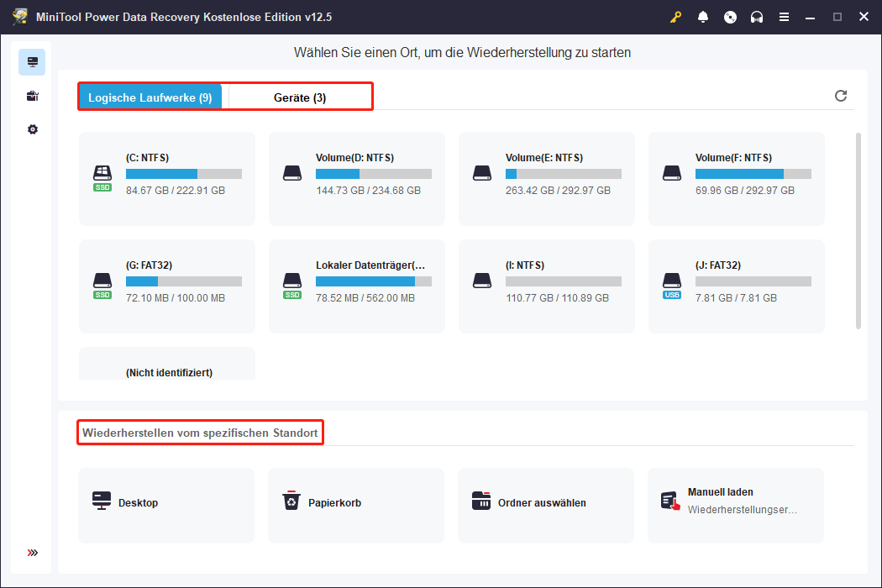Click the Volume F: usage bar
This screenshot has height=588, width=882.
pyautogui.click(x=753, y=174)
